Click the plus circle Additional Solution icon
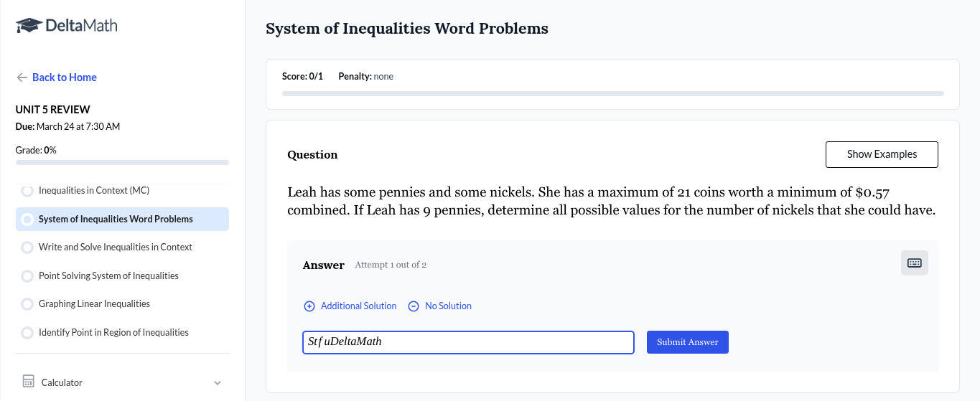Viewport: 980px width, 401px height. click(x=309, y=306)
